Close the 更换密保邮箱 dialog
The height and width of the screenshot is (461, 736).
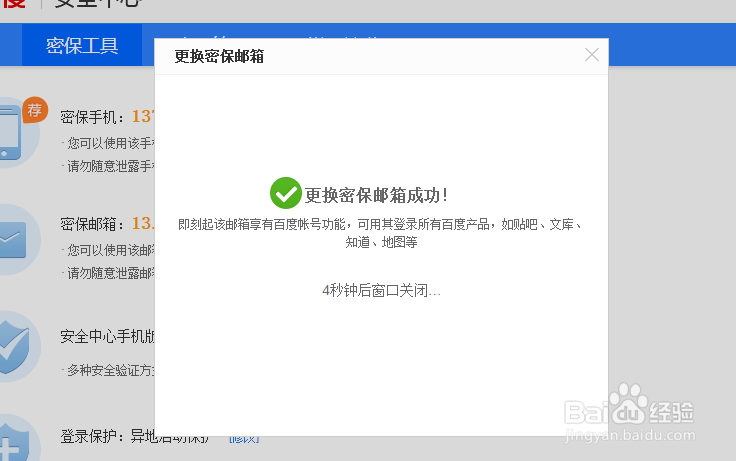[591, 55]
